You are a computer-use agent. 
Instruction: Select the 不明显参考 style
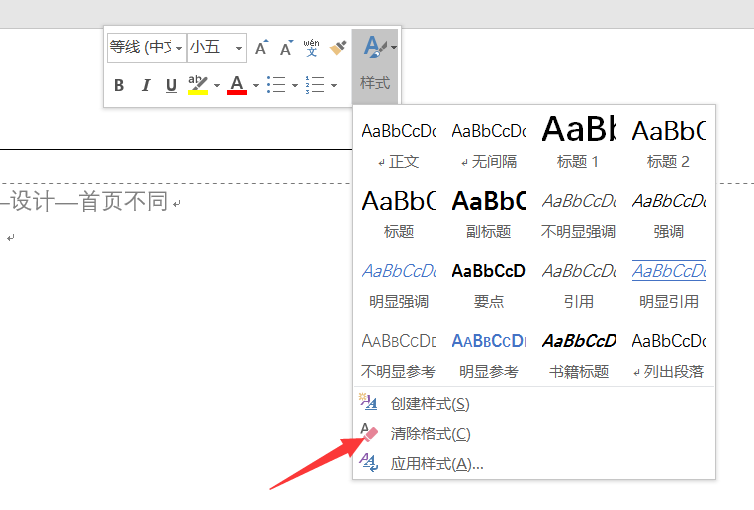(399, 354)
